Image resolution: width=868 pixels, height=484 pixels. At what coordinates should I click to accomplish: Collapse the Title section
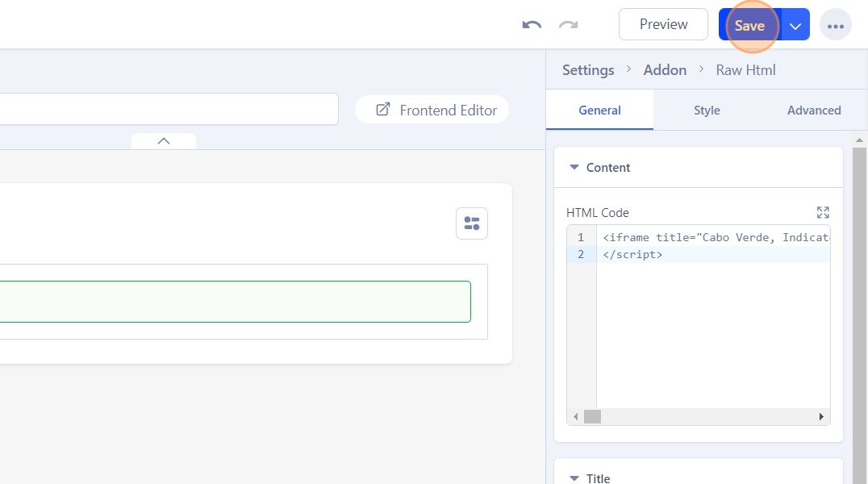574,478
